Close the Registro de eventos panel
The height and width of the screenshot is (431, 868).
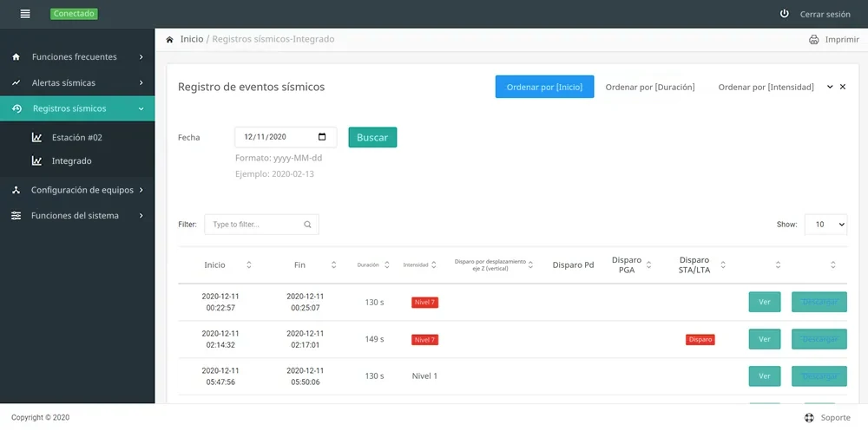coord(843,87)
